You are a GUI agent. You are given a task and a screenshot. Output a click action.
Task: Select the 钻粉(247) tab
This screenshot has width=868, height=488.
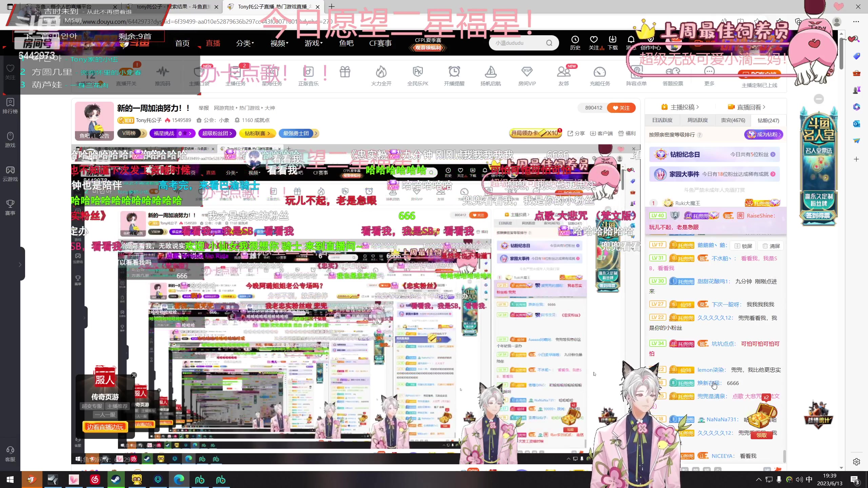pos(768,120)
